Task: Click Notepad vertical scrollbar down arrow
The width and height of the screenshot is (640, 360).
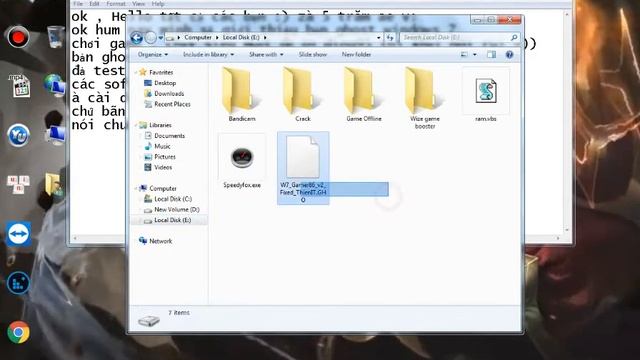Action: [x=567, y=230]
